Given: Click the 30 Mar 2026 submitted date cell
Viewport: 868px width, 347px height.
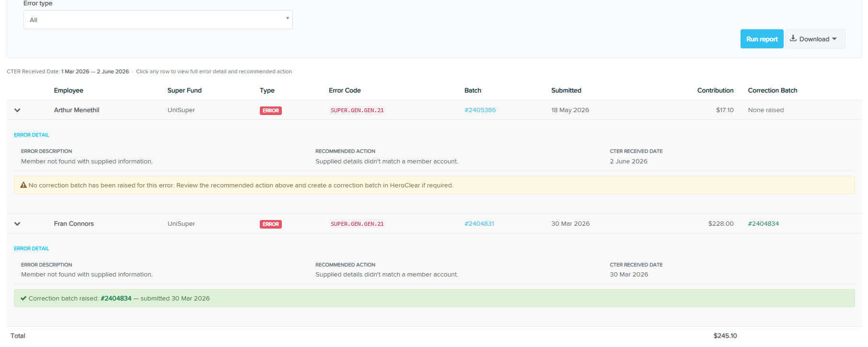Looking at the screenshot, I should pos(570,224).
